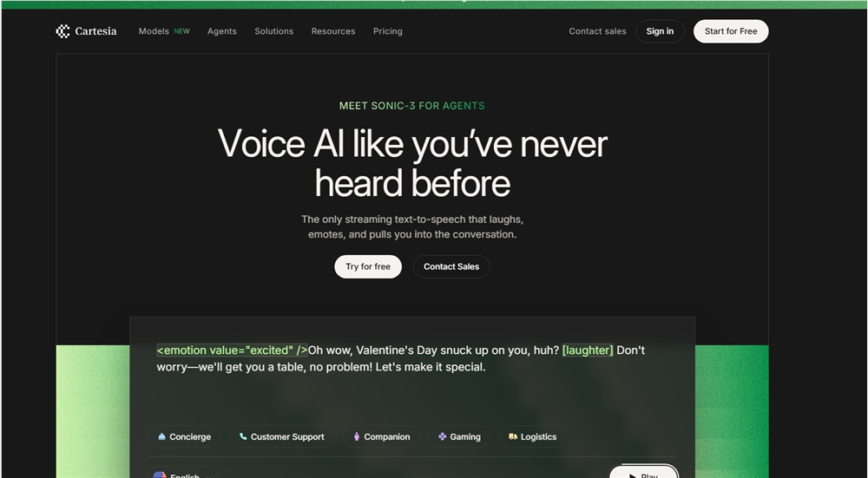Image resolution: width=868 pixels, height=478 pixels.
Task: Open the Agents menu
Action: pyautogui.click(x=222, y=31)
